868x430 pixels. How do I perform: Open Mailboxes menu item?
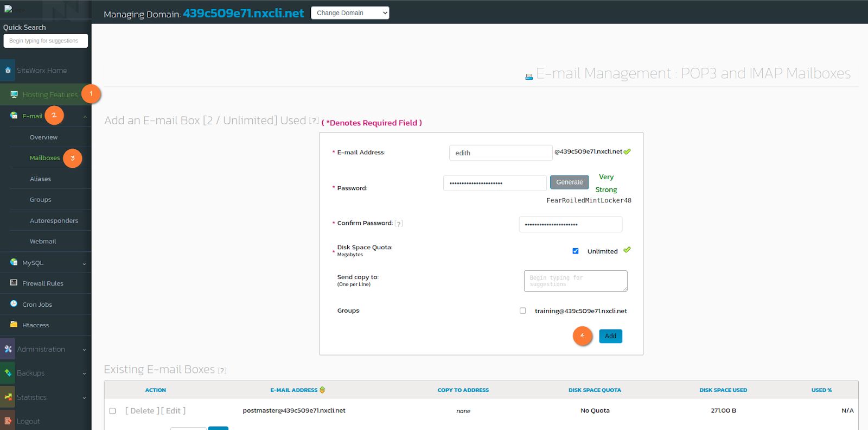(x=44, y=158)
